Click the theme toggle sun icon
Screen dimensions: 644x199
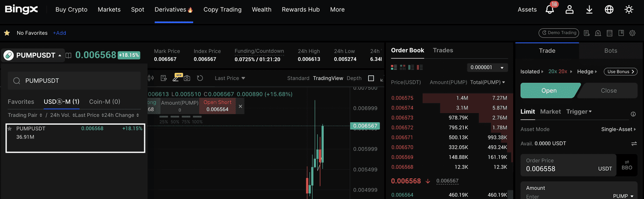(628, 10)
